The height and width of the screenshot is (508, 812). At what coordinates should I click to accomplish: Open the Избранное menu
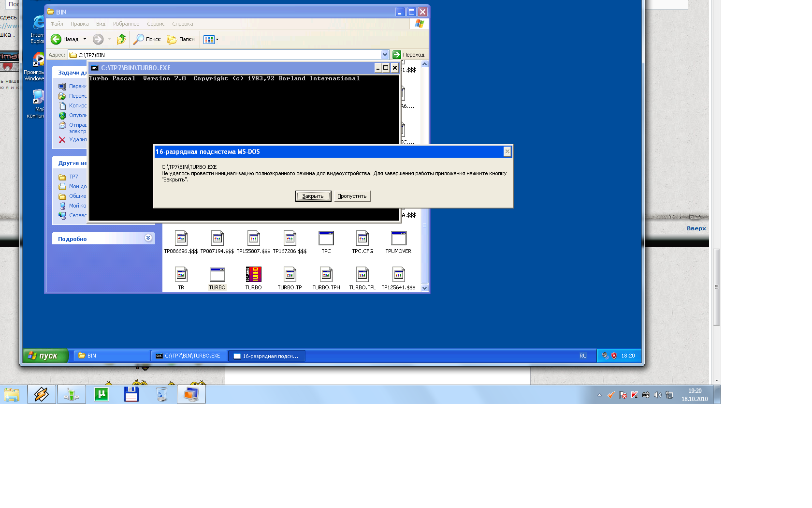pos(126,24)
